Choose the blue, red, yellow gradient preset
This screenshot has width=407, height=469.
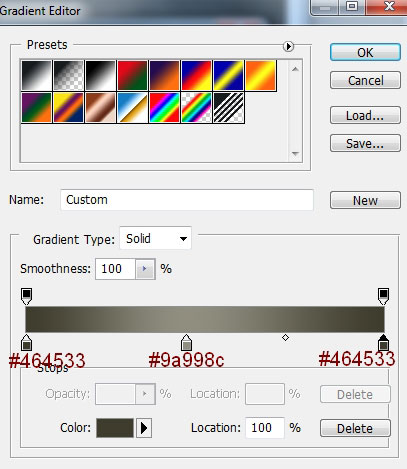196,75
